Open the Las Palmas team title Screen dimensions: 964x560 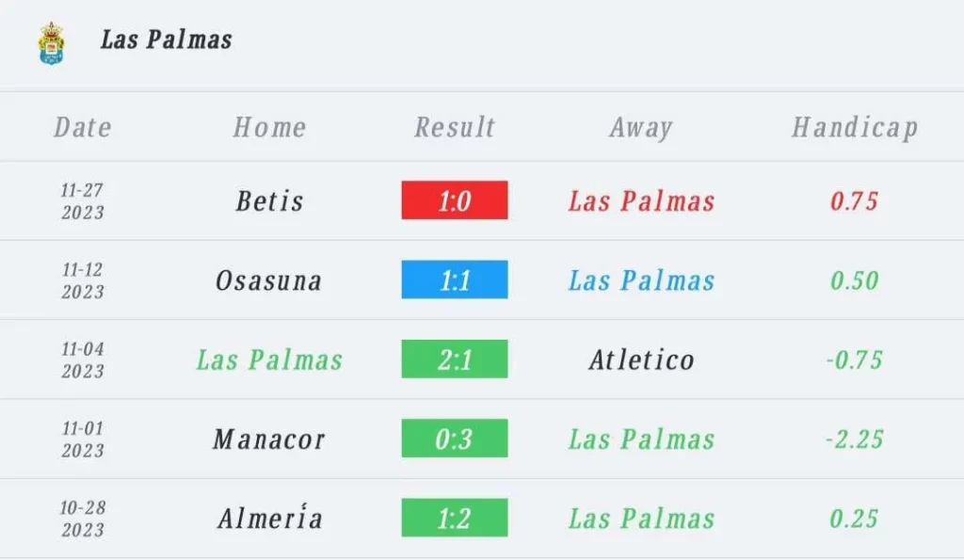pyautogui.click(x=167, y=40)
